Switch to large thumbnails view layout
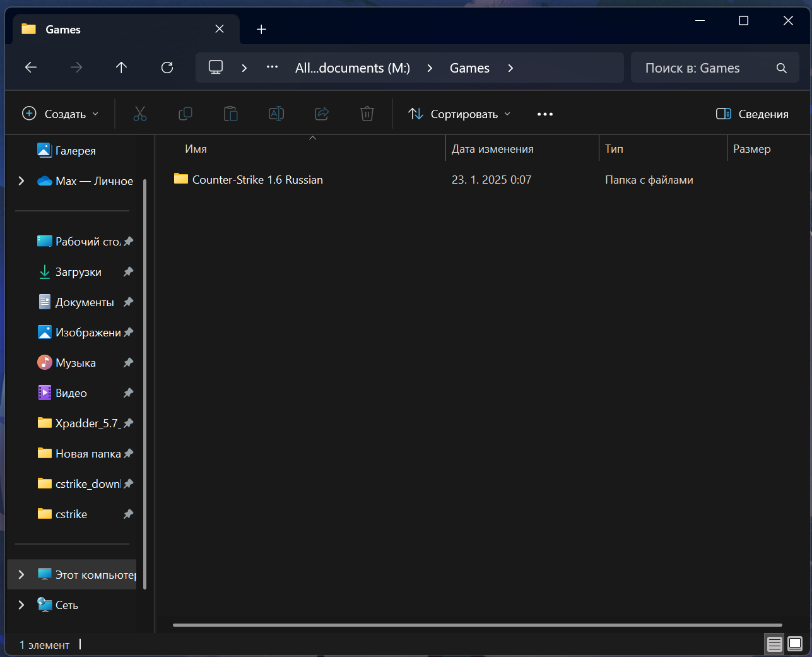This screenshot has height=657, width=812. click(795, 644)
